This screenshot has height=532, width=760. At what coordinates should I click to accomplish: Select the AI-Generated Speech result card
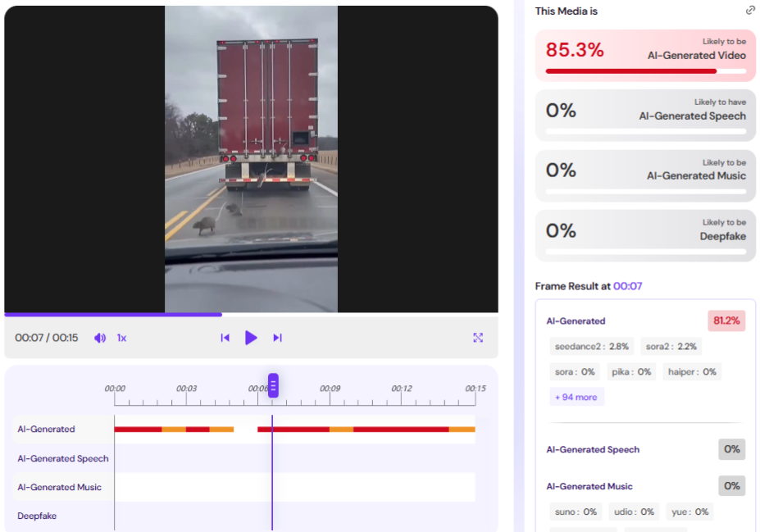[x=645, y=116]
